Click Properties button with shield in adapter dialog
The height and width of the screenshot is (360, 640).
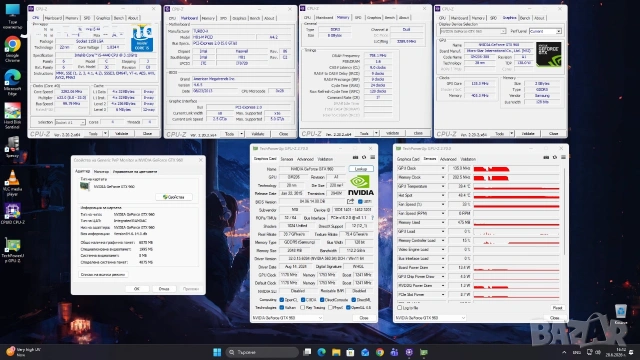coord(173,197)
